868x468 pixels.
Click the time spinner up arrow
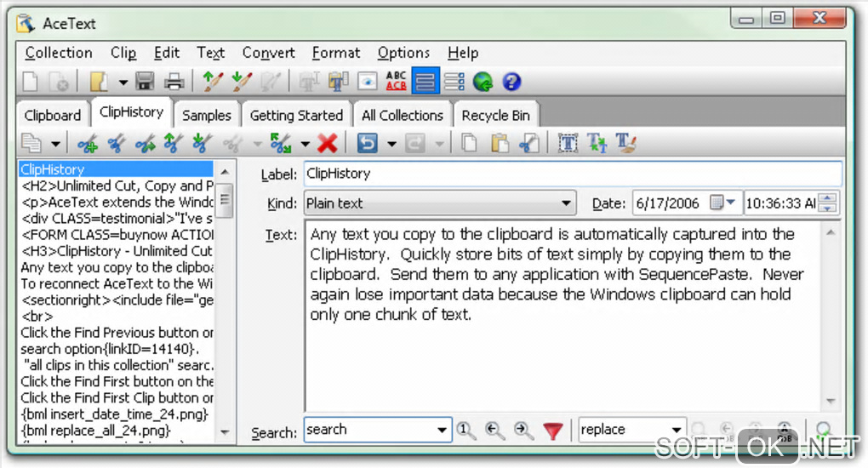(828, 198)
